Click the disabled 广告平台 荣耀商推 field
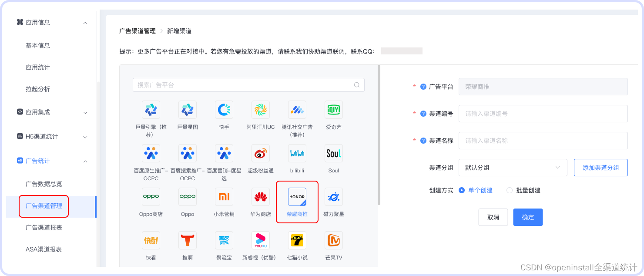 point(543,87)
